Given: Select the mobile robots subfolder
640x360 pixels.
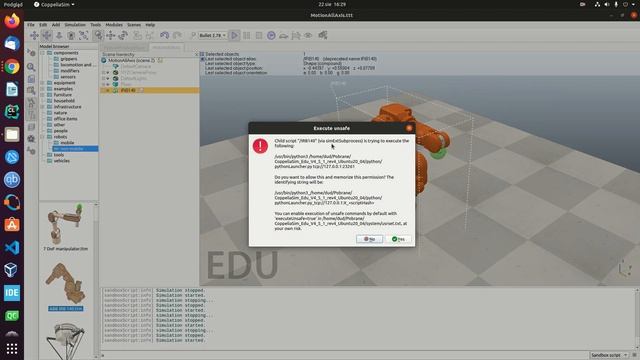Looking at the screenshot, I should click(x=67, y=143).
